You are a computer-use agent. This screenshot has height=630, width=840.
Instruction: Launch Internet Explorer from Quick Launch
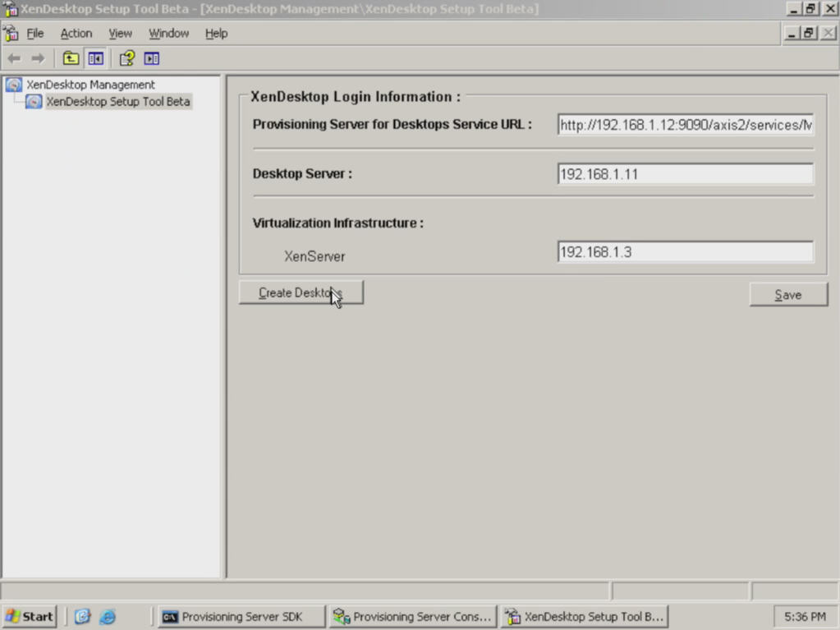click(108, 616)
